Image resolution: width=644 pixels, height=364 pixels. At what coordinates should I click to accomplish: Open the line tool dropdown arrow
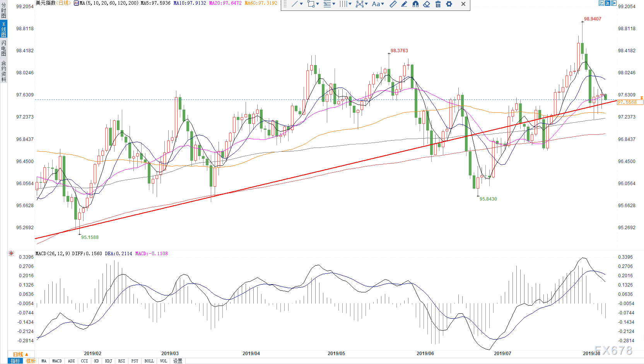[x=301, y=4]
